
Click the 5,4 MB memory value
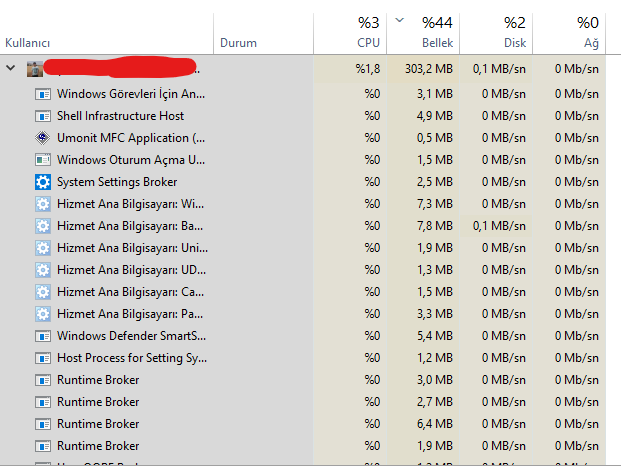pos(434,336)
